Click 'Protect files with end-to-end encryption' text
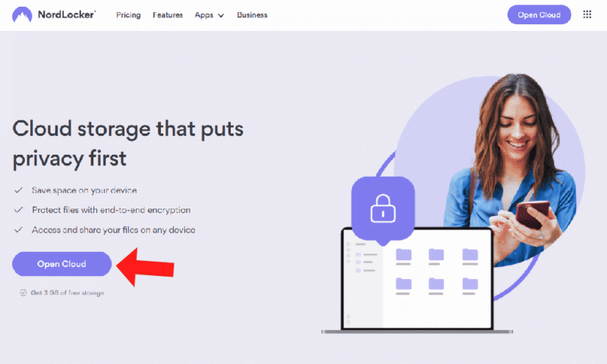The height and width of the screenshot is (364, 607). (x=111, y=209)
